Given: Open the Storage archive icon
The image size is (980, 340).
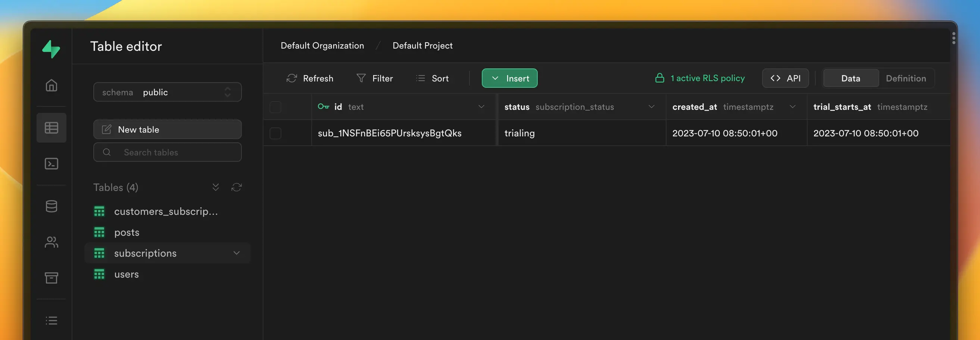Looking at the screenshot, I should (52, 278).
